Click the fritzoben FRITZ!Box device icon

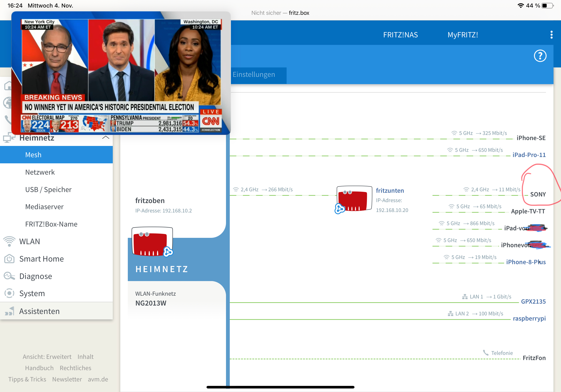click(x=152, y=241)
